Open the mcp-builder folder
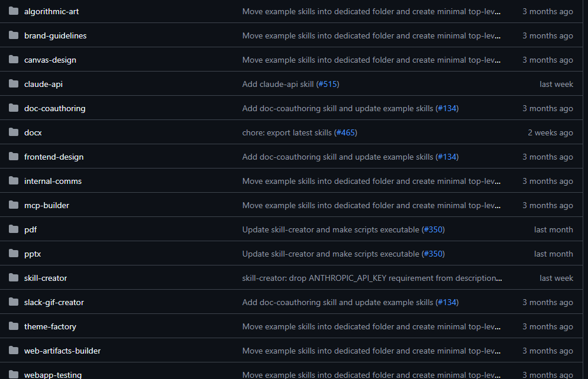The width and height of the screenshot is (588, 379). [46, 205]
